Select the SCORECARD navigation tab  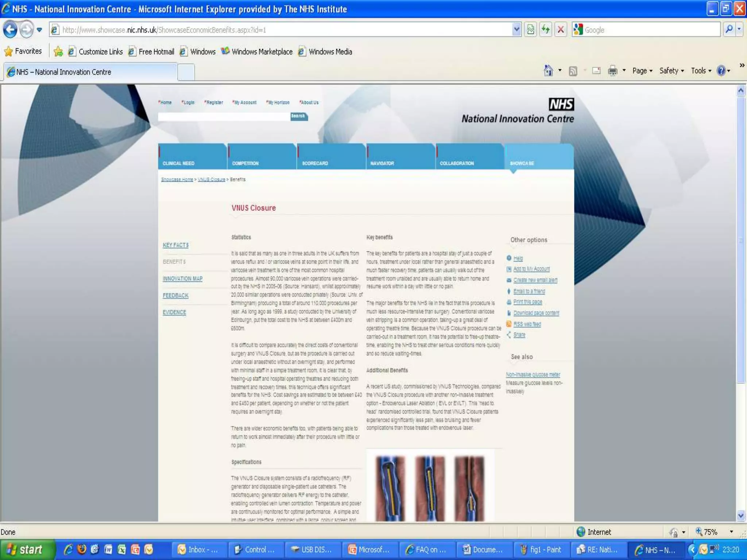click(x=315, y=163)
